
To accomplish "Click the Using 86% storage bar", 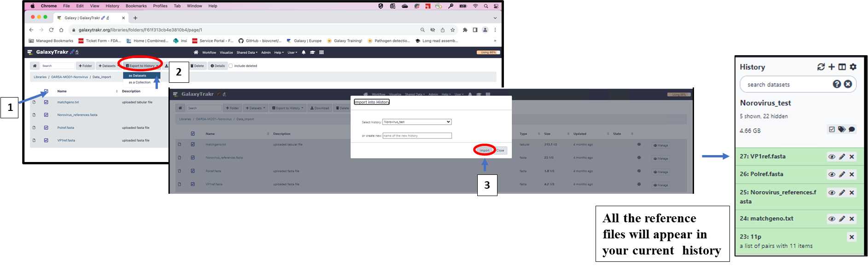I will click(x=488, y=52).
